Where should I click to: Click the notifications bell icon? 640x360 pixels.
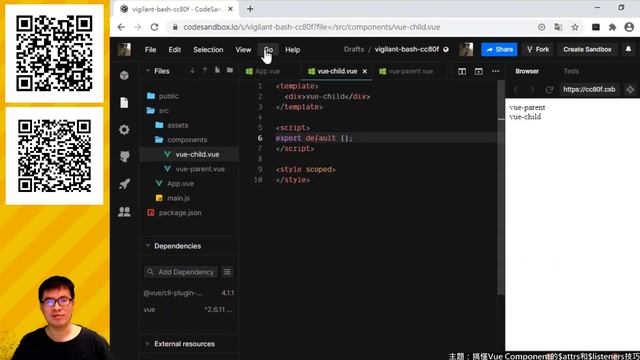tap(628, 49)
